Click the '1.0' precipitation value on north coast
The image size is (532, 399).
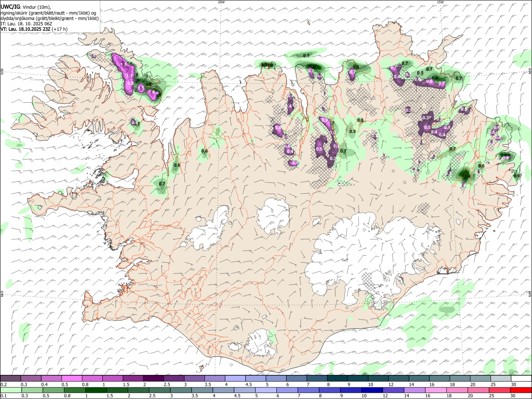coord(356,67)
